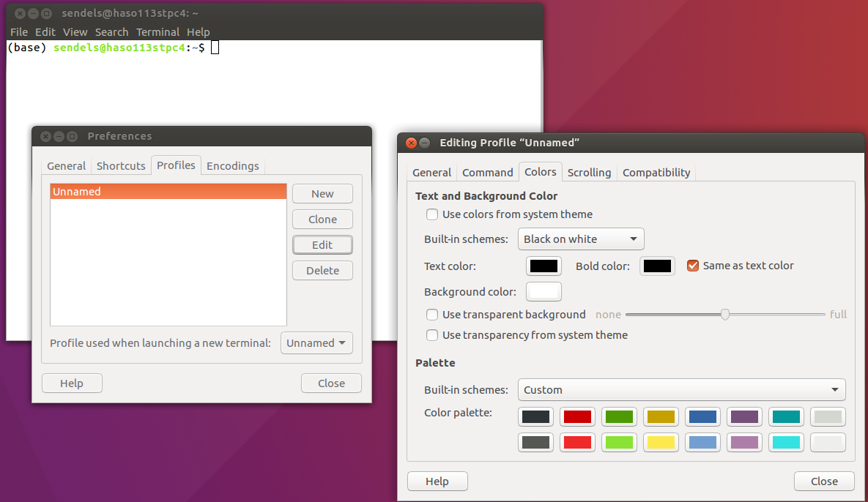Uncheck Same as text color
The height and width of the screenshot is (502, 868).
tap(693, 266)
